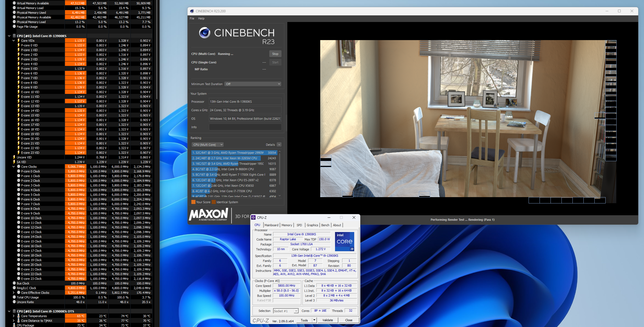
Task: Stop the CPU Multi Core test
Action: 275,54
